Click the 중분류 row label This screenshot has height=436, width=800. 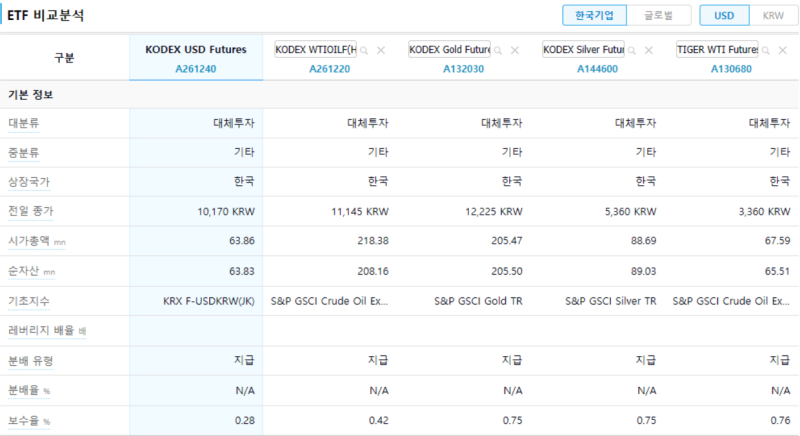pos(23,152)
